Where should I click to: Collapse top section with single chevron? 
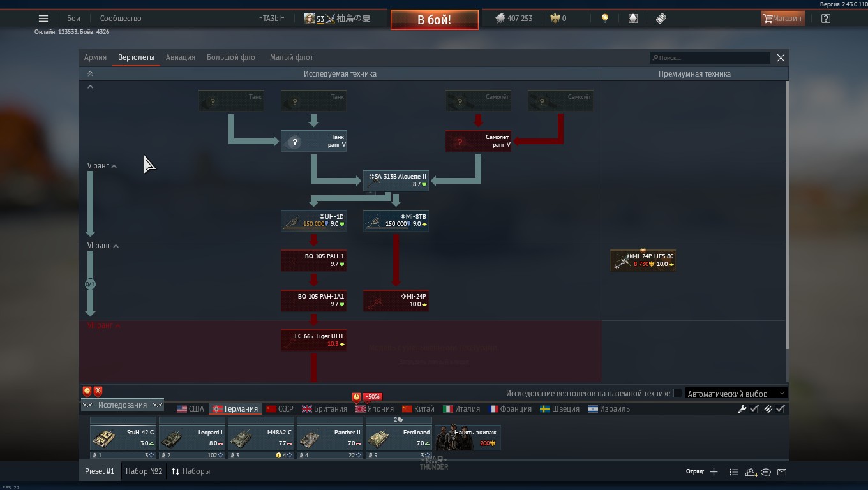coord(90,87)
